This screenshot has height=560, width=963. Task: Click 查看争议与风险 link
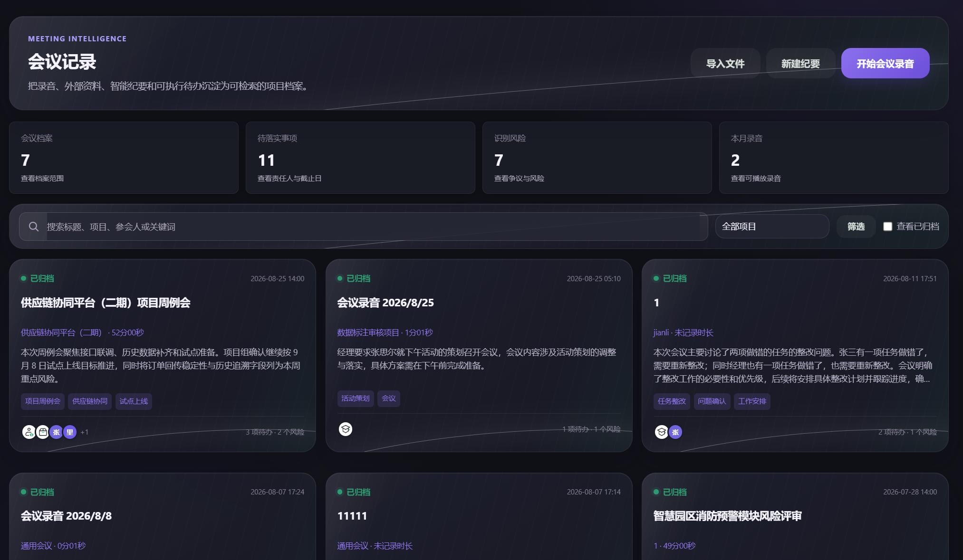[x=519, y=179]
